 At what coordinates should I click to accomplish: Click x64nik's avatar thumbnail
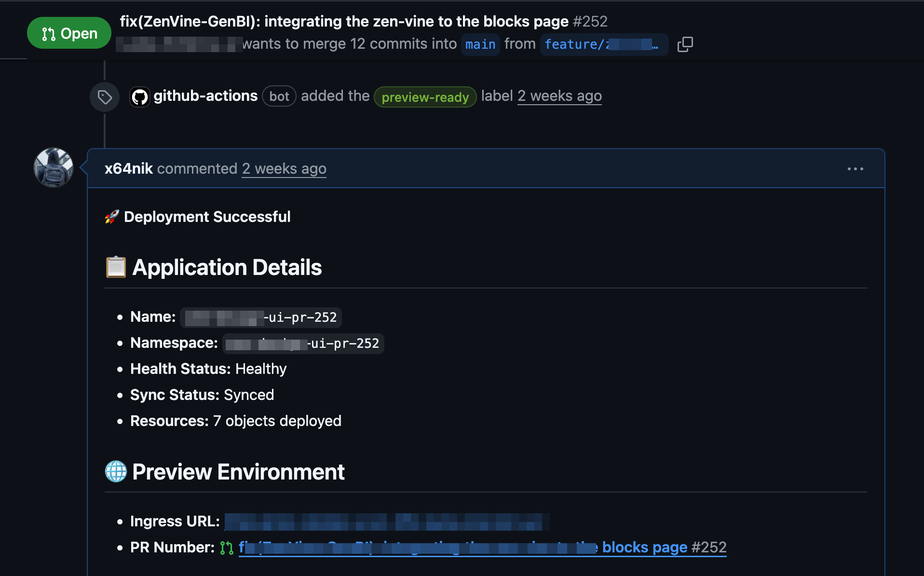[53, 167]
